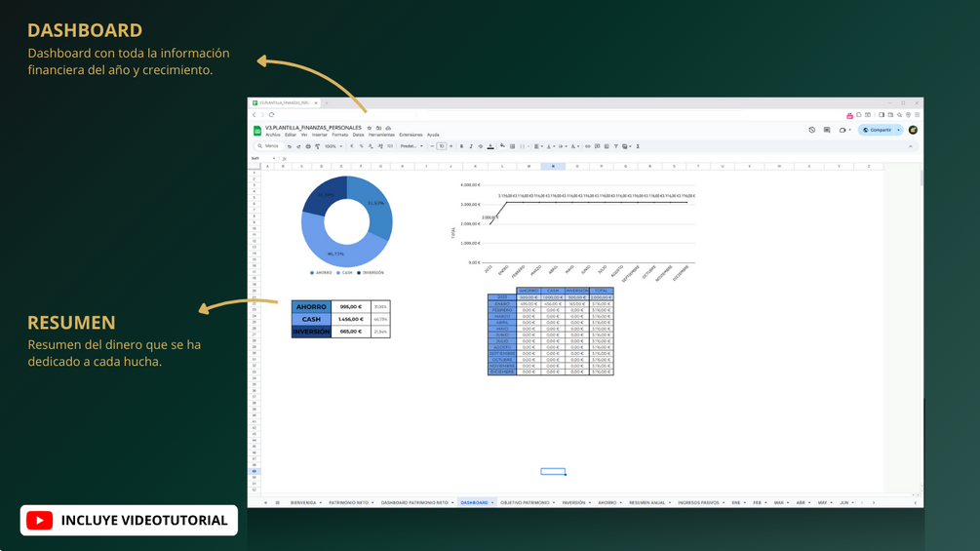This screenshot has width=980, height=551.
Task: Open the Formato menu
Action: pos(340,135)
